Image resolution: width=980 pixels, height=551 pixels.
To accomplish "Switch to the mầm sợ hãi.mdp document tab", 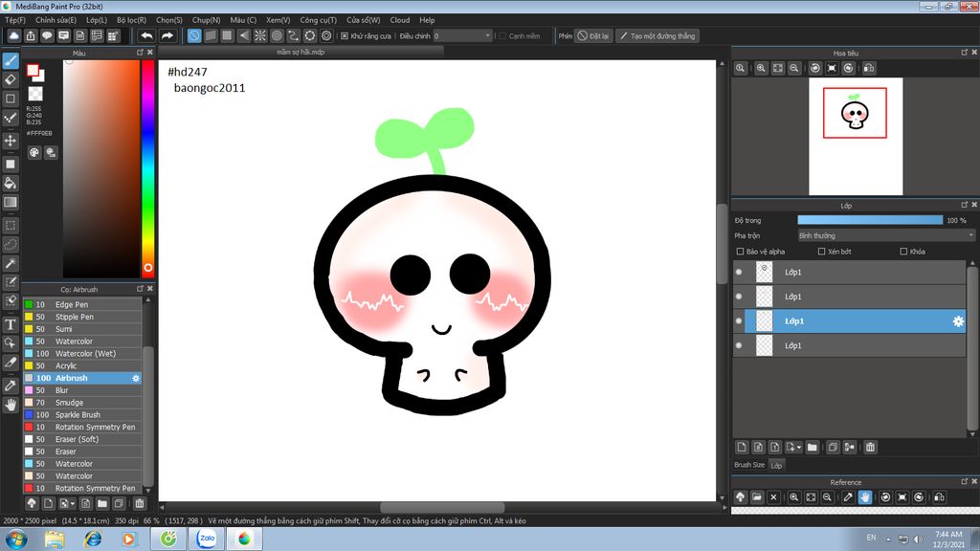I will point(301,52).
